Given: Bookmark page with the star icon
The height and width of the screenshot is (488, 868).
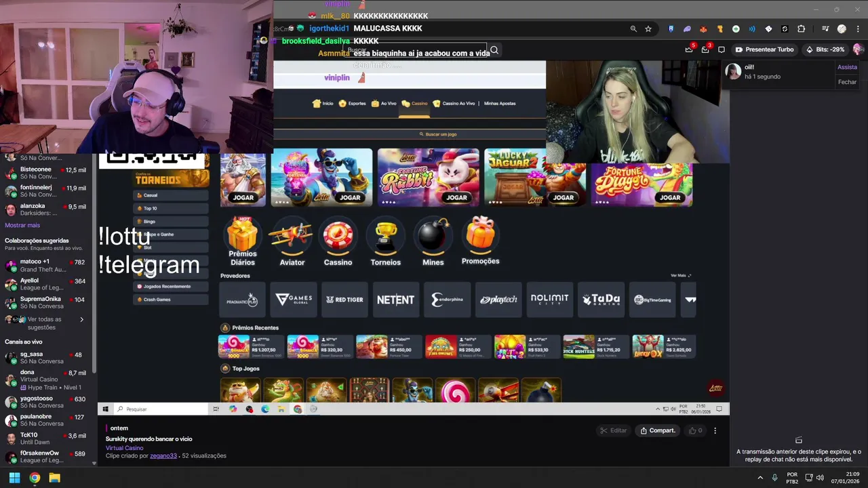Looking at the screenshot, I should tap(648, 29).
